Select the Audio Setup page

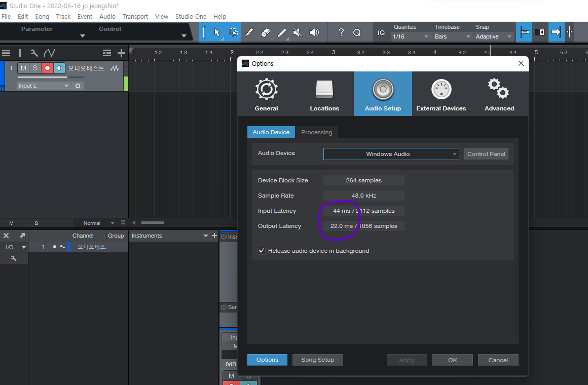click(x=383, y=94)
